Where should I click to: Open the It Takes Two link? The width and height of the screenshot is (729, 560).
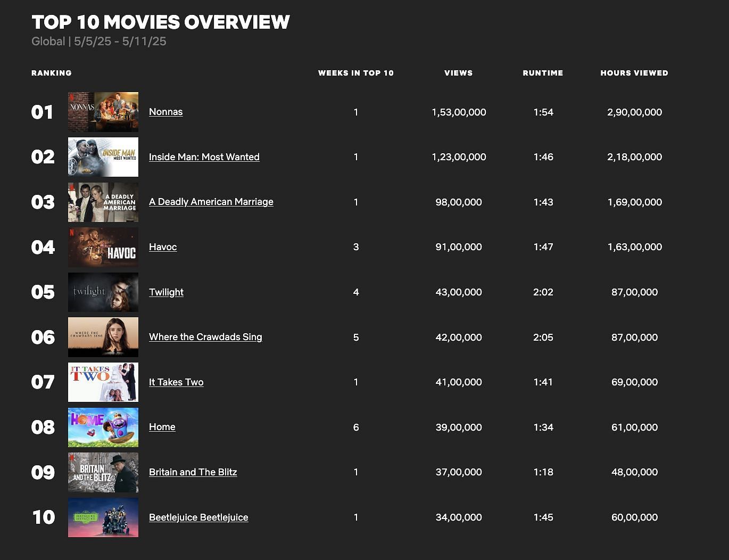pyautogui.click(x=176, y=382)
